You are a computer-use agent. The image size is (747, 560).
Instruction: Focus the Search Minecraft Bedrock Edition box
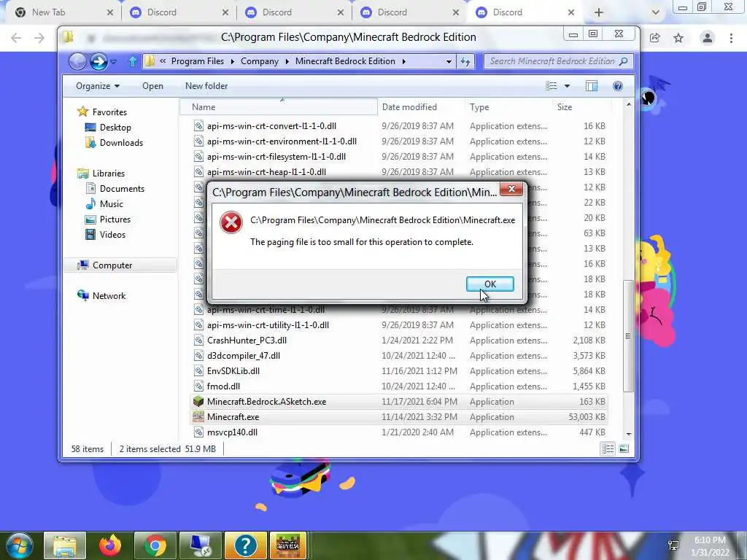point(558,61)
